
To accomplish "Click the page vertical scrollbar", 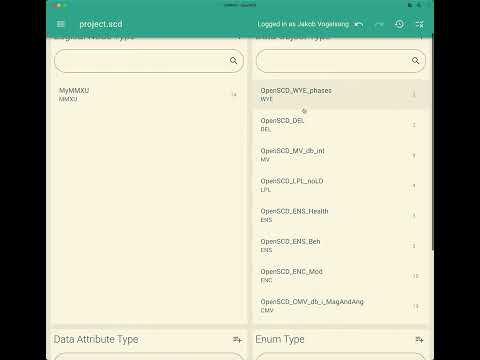I will [433, 142].
